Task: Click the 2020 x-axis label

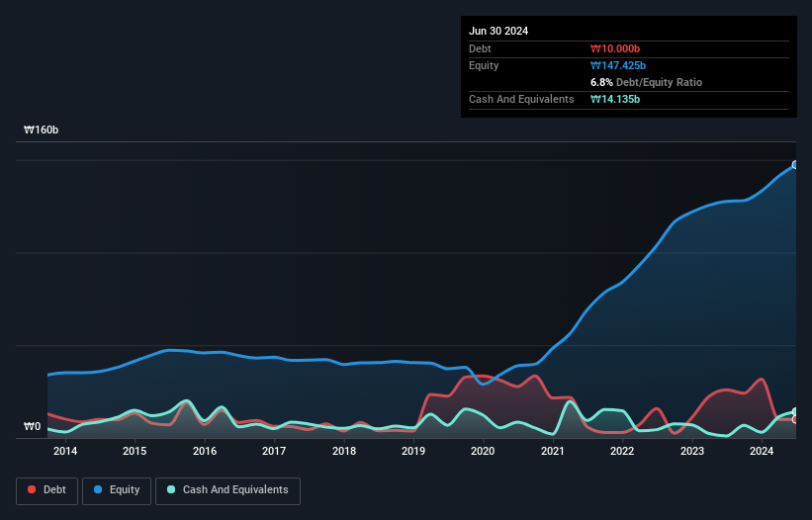Action: (x=483, y=451)
